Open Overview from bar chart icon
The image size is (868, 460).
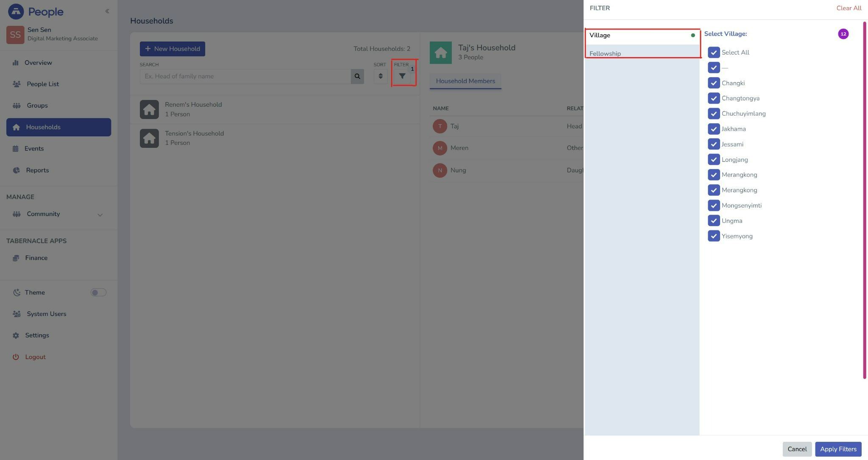pyautogui.click(x=16, y=63)
